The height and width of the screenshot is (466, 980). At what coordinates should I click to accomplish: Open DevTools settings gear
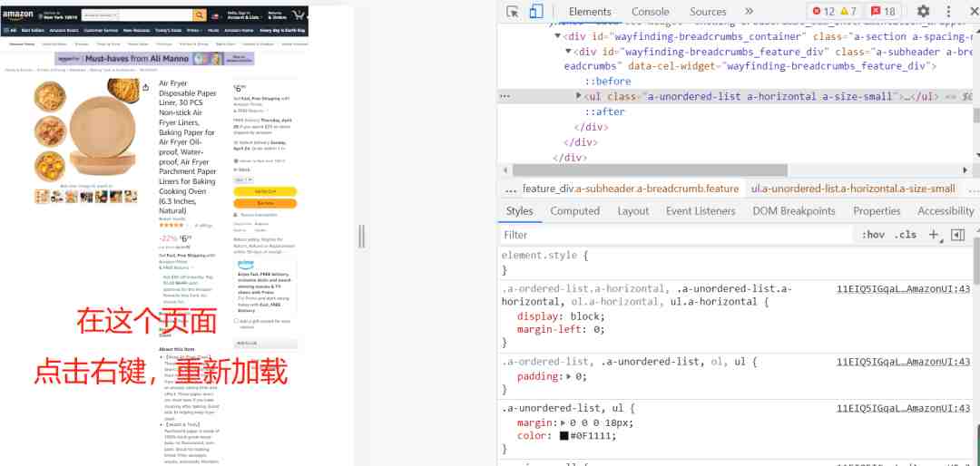(923, 11)
